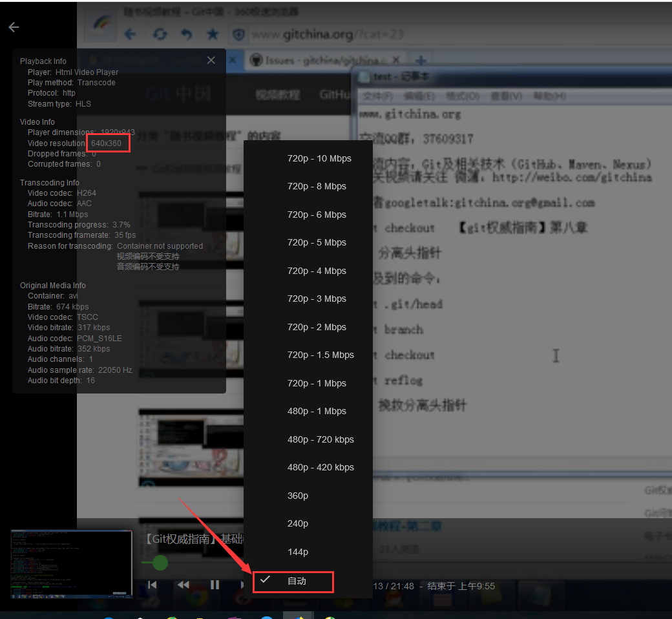The image size is (672, 619).
Task: Go back with the top-left arrow
Action: point(14,27)
